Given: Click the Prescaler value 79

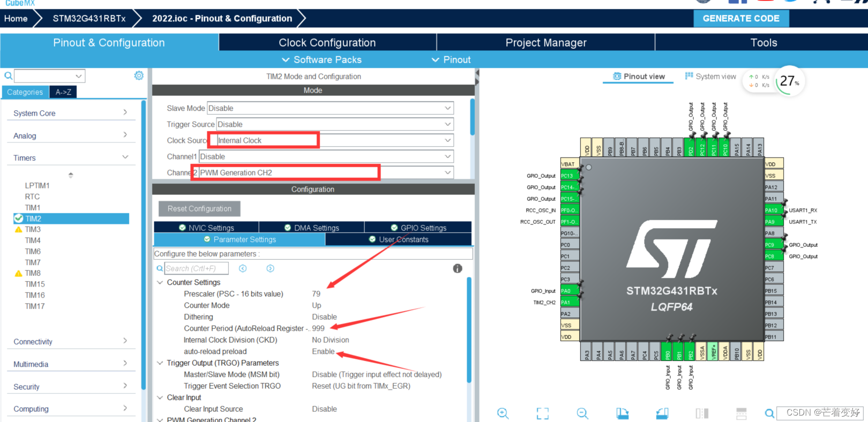Looking at the screenshot, I should pyautogui.click(x=316, y=294).
